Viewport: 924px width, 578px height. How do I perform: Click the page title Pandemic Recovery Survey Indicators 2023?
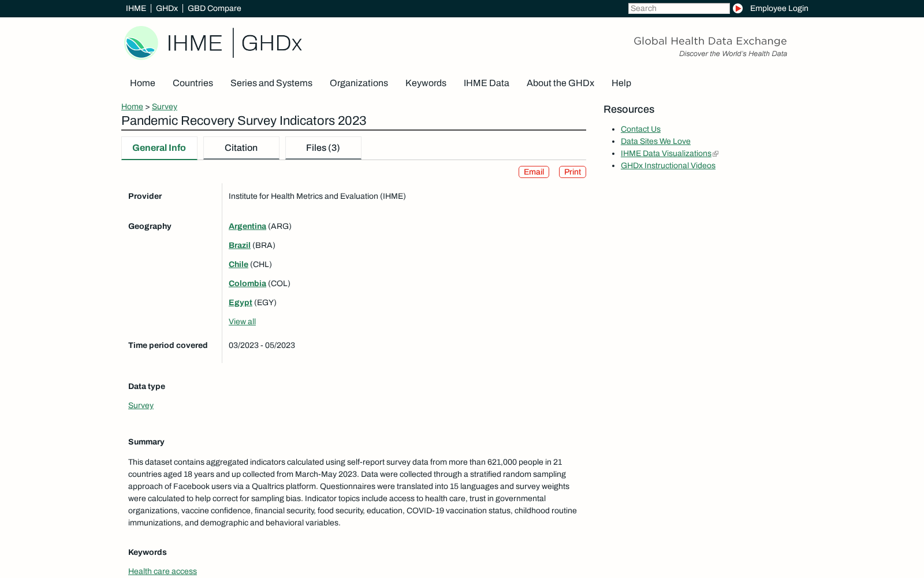tap(244, 121)
